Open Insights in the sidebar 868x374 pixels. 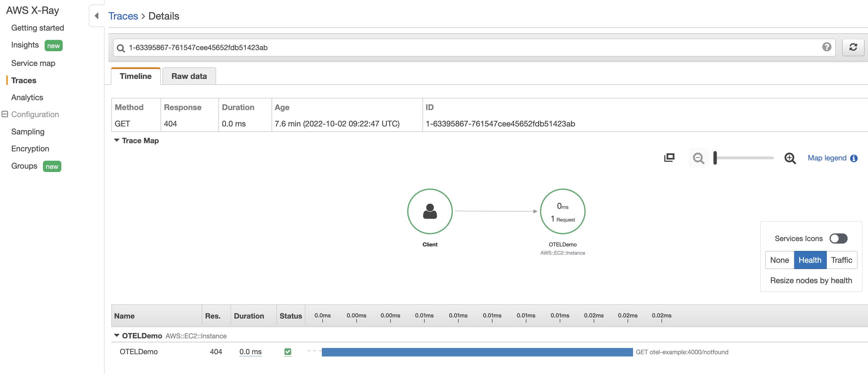coord(25,45)
